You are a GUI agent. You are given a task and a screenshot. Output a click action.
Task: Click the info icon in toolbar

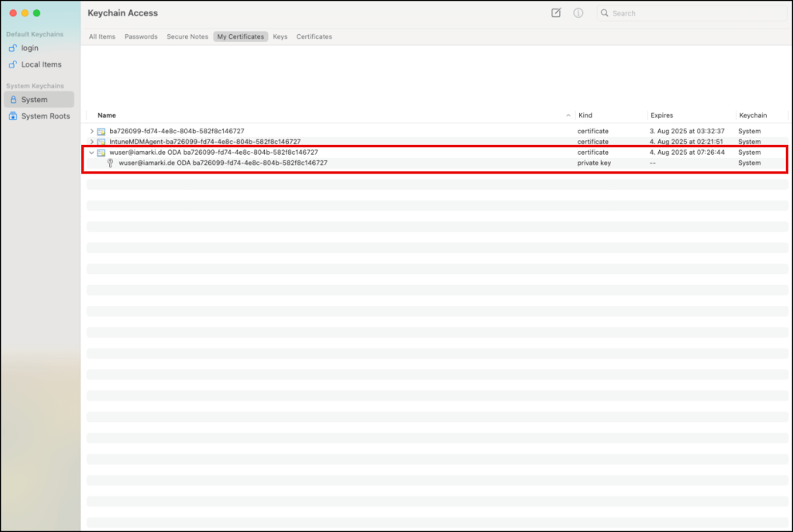click(x=578, y=13)
